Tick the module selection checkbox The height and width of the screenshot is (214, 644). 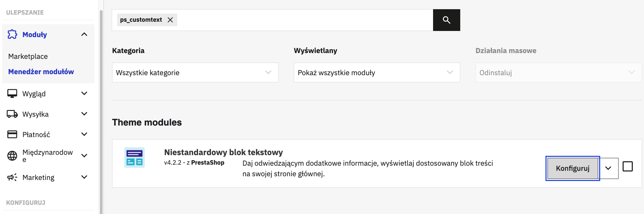click(627, 166)
